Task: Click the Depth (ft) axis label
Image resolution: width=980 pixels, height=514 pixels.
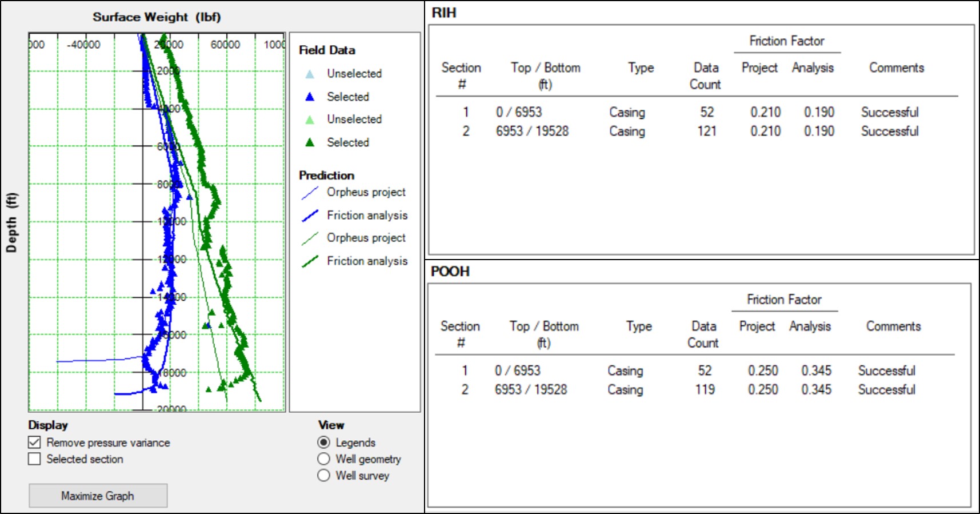Action: tap(11, 223)
